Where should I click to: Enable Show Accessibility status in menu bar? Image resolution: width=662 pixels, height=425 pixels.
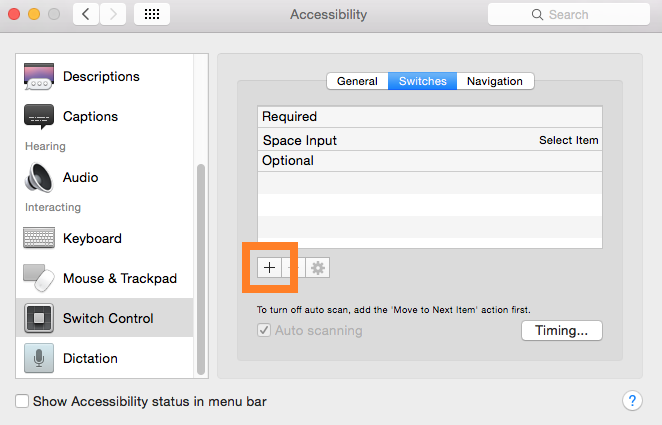[x=23, y=402]
